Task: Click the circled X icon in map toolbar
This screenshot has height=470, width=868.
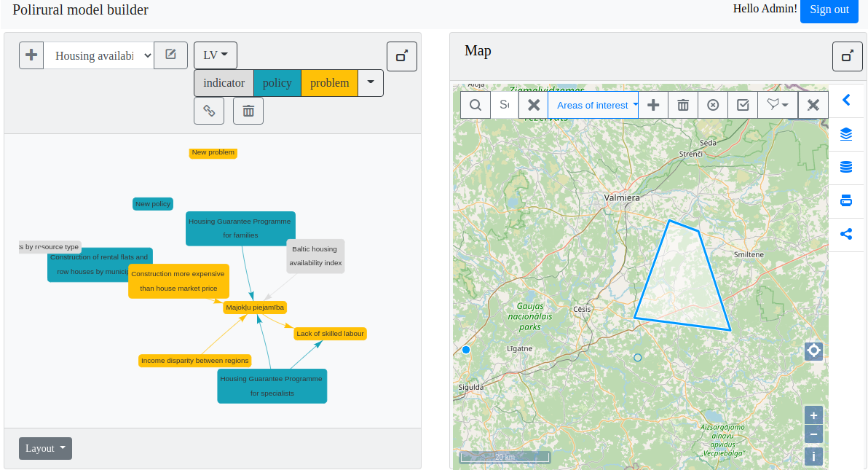Action: [713, 105]
